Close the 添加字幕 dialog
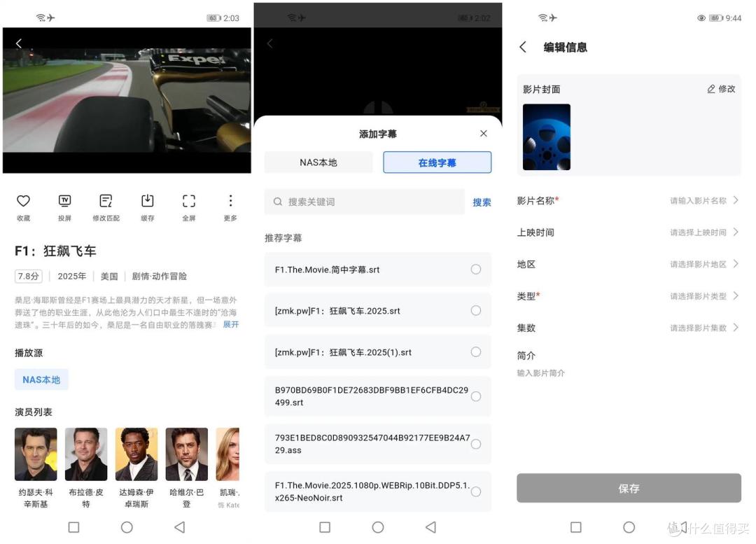756x544 pixels. click(484, 134)
